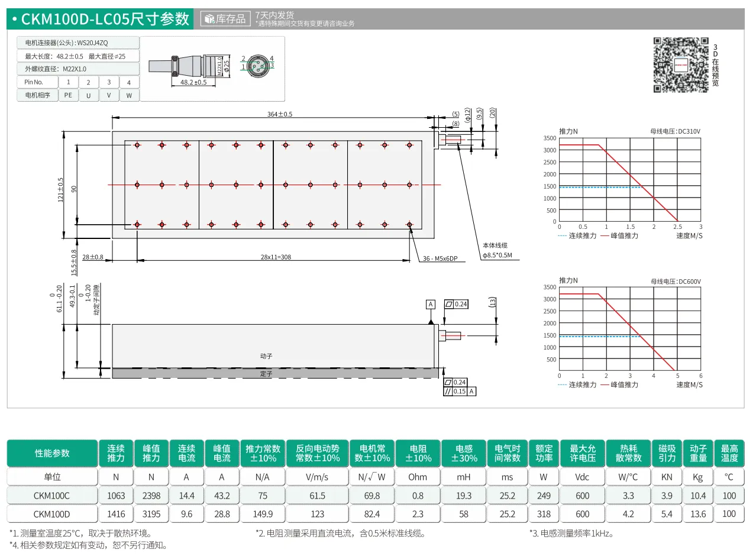This screenshot has width=756, height=556.
Task: Click the QR code for 3D preview
Action: click(680, 64)
